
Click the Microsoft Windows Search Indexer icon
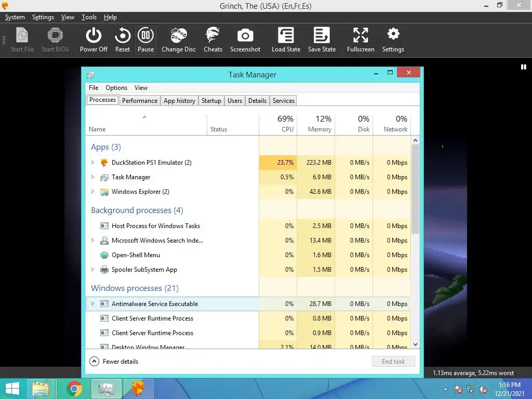[104, 241]
